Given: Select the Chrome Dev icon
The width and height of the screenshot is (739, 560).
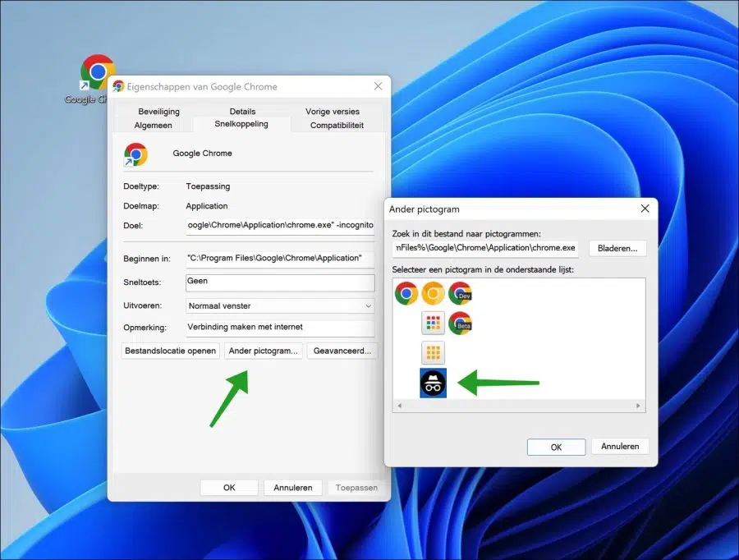Looking at the screenshot, I should 460,294.
